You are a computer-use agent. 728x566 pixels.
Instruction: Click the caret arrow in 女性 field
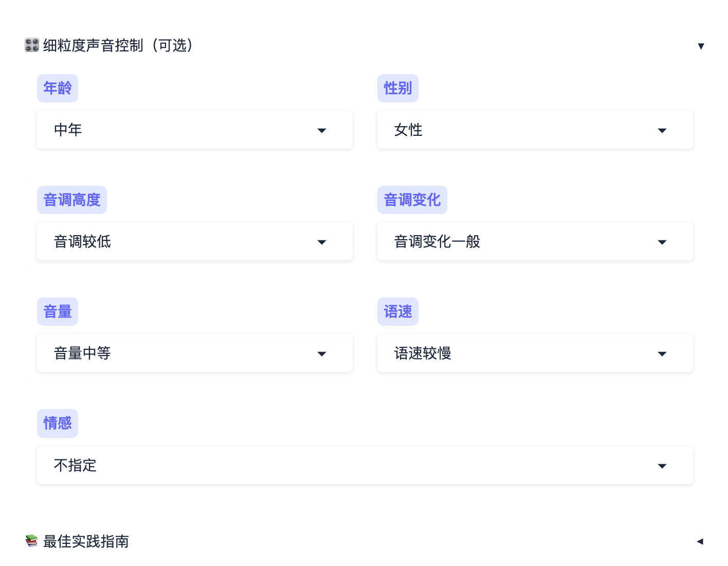[662, 131]
